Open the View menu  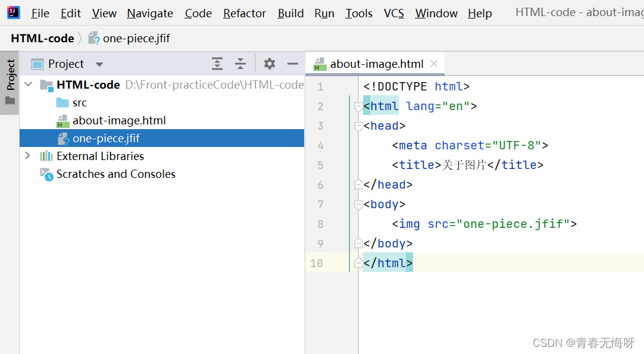click(x=104, y=14)
